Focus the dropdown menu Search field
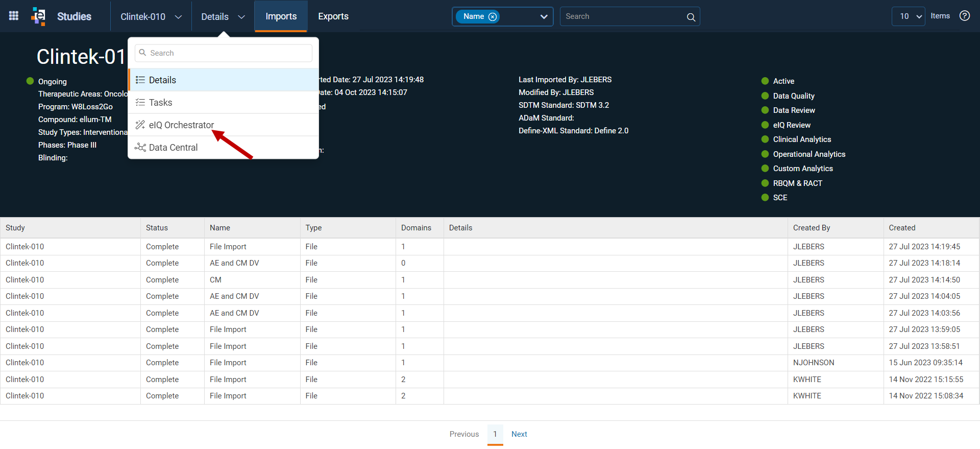The width and height of the screenshot is (980, 449). 224,53
